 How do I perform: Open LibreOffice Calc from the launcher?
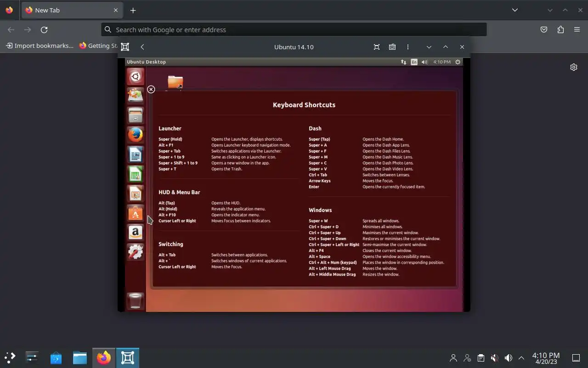135,174
